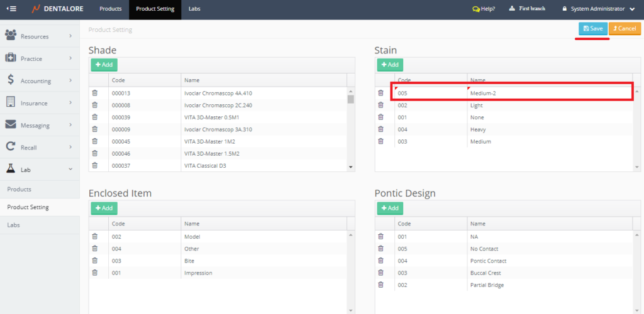Switch to the Products top tab
The width and height of the screenshot is (644, 314).
[110, 9]
